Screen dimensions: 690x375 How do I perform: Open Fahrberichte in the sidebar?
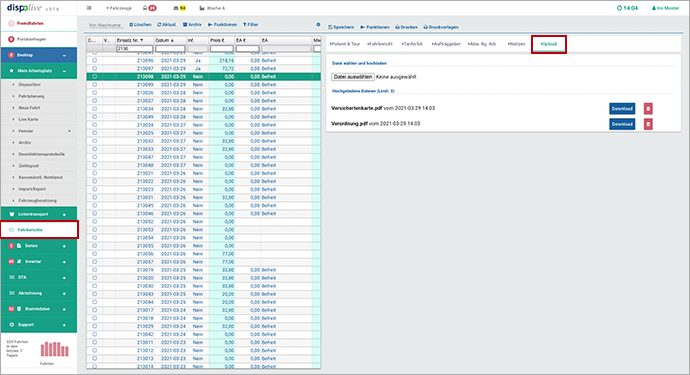click(39, 230)
